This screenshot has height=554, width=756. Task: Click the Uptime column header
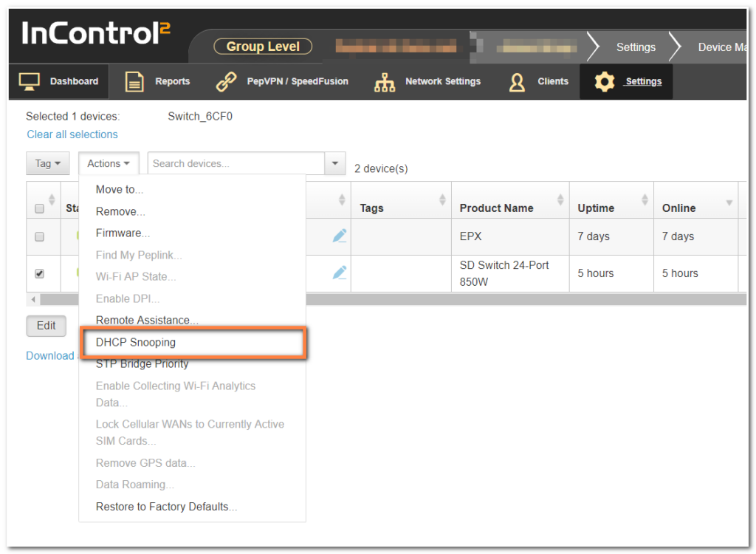(x=596, y=208)
